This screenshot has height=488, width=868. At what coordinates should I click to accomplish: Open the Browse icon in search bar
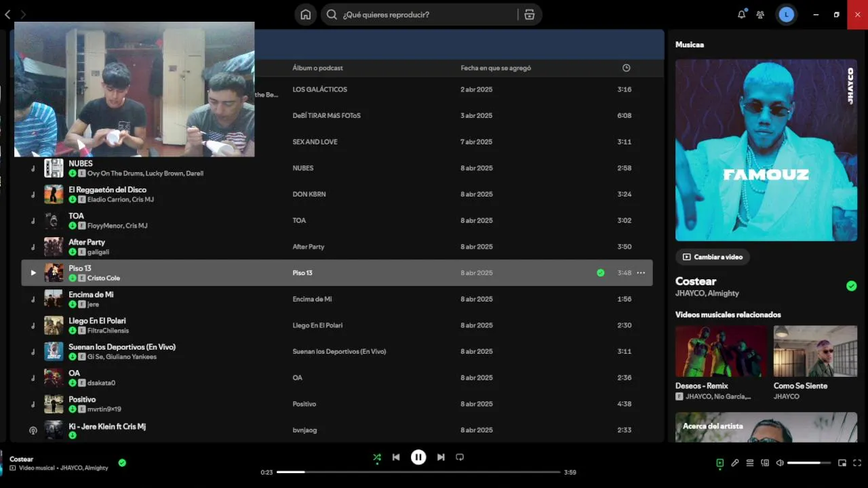coord(530,14)
